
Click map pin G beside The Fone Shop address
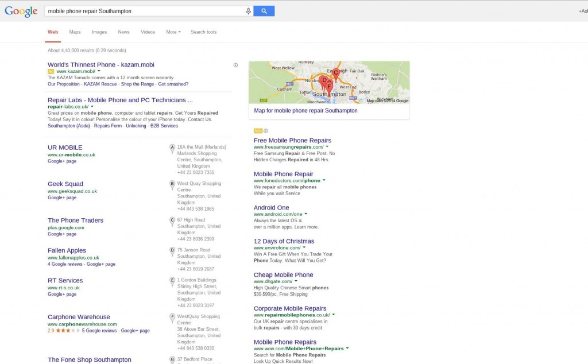tap(172, 360)
